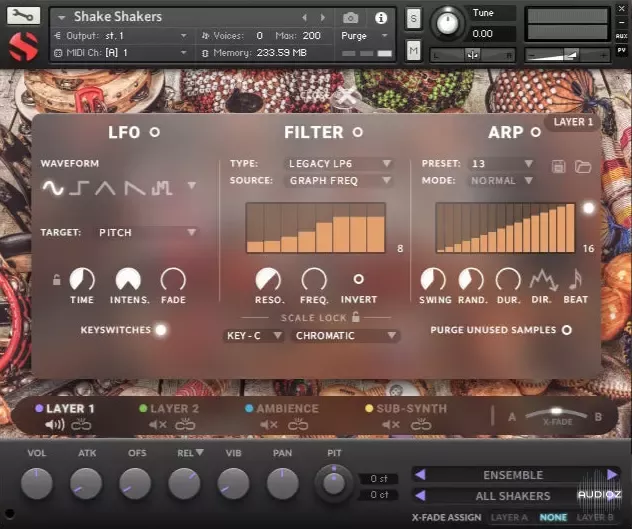
Task: Enable the LFO power toggle
Action: 155,132
